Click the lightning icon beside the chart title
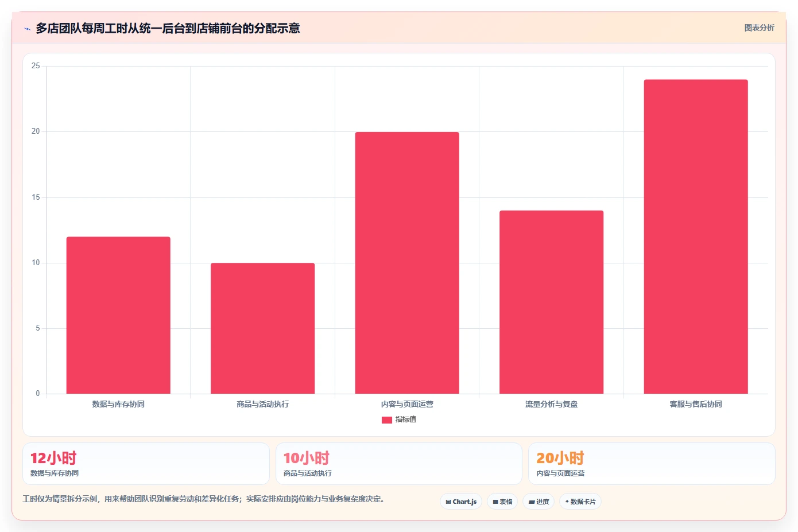798x532 pixels. (27, 29)
